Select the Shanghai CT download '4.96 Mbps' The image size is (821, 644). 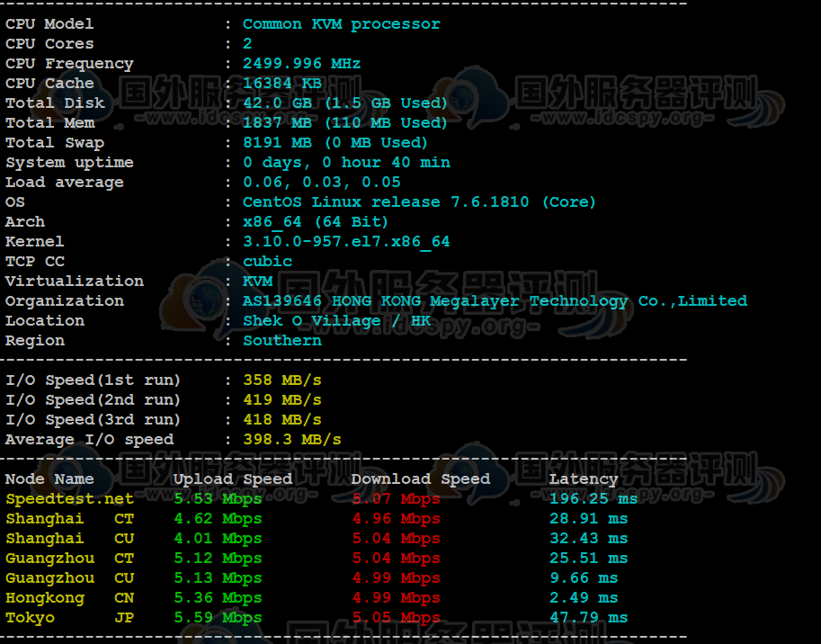pyautogui.click(x=396, y=519)
